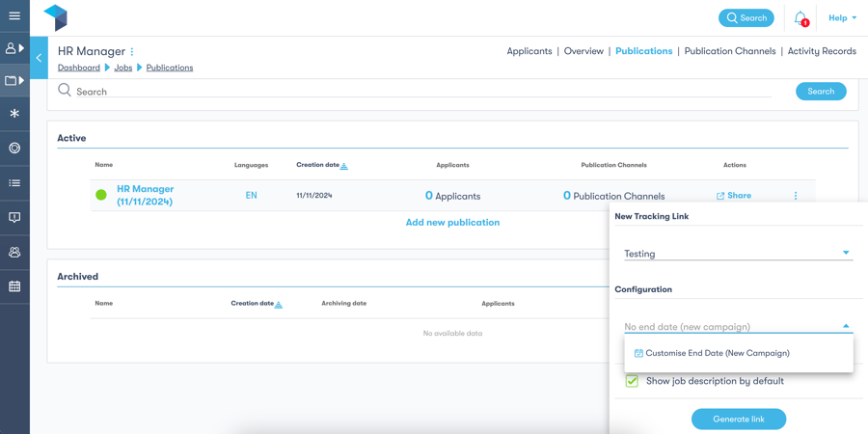Open the Testing tracking link dropdown
Viewport: 868px width, 434px height.
pyautogui.click(x=739, y=254)
